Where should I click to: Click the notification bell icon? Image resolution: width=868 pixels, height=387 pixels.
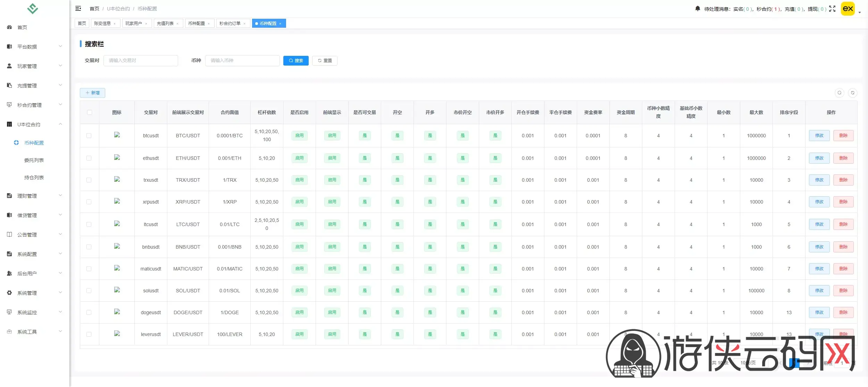tap(698, 8)
